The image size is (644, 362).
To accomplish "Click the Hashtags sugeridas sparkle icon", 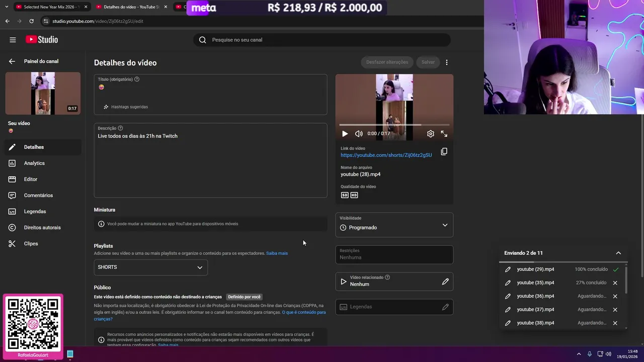I will (x=106, y=107).
